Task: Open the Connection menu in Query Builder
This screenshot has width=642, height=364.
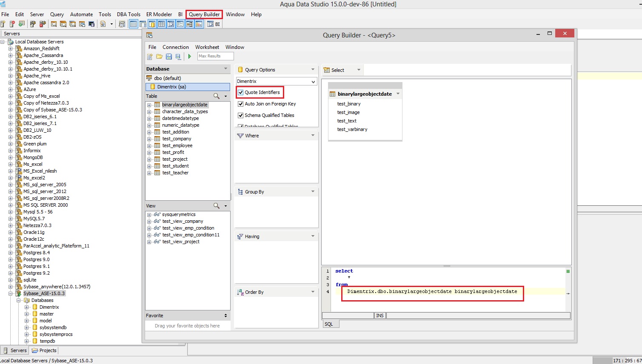Action: coord(176,47)
